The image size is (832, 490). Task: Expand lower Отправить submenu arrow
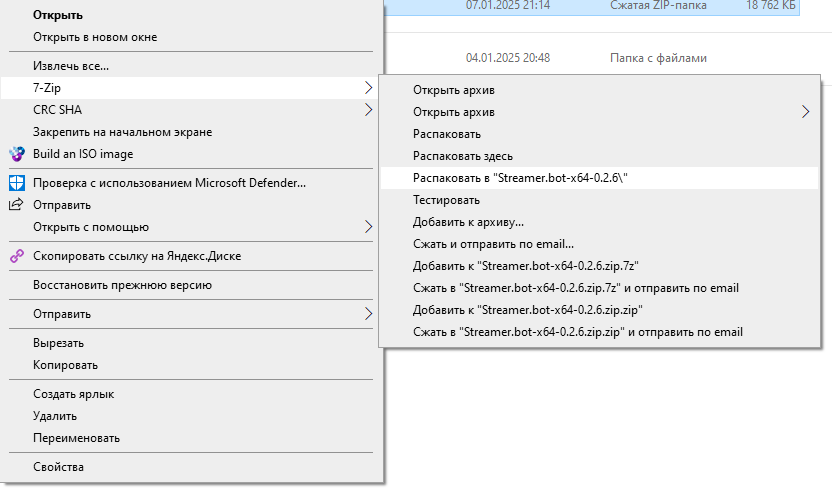coord(368,314)
